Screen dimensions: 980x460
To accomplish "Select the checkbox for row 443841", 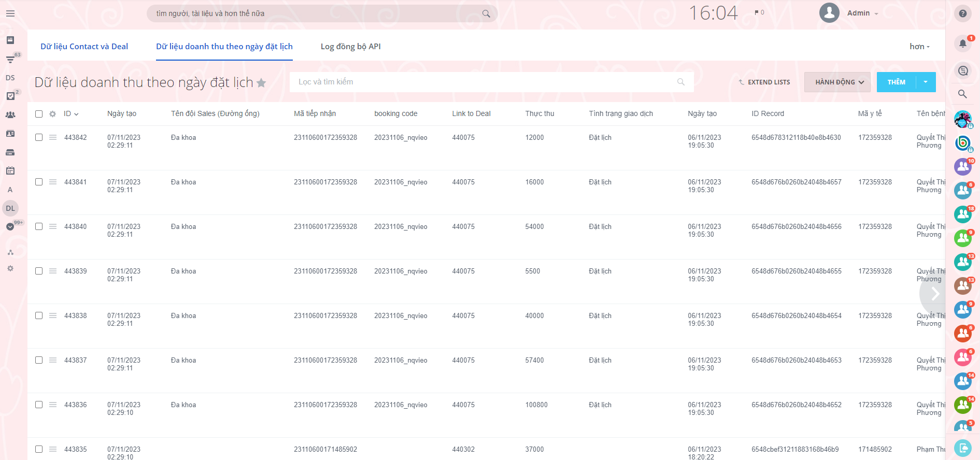I will [x=39, y=182].
